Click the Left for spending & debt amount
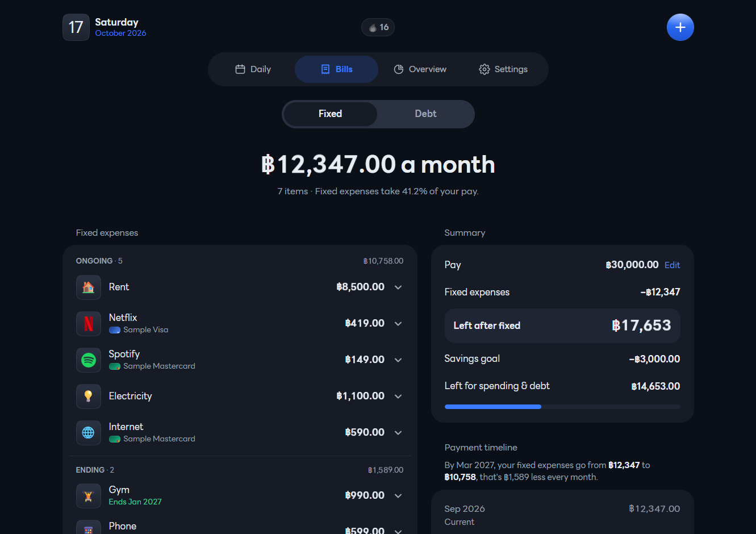Viewport: 756px width, 534px height. click(x=655, y=386)
